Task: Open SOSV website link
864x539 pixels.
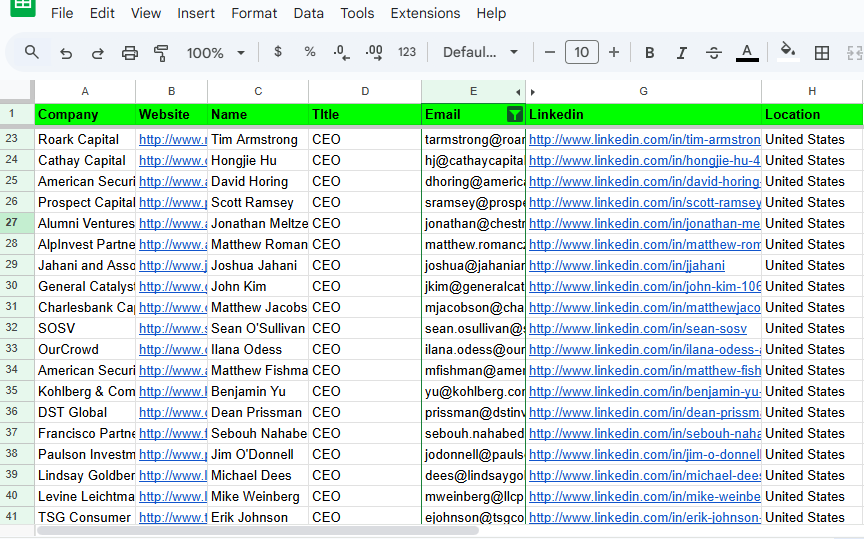Action: 172,328
